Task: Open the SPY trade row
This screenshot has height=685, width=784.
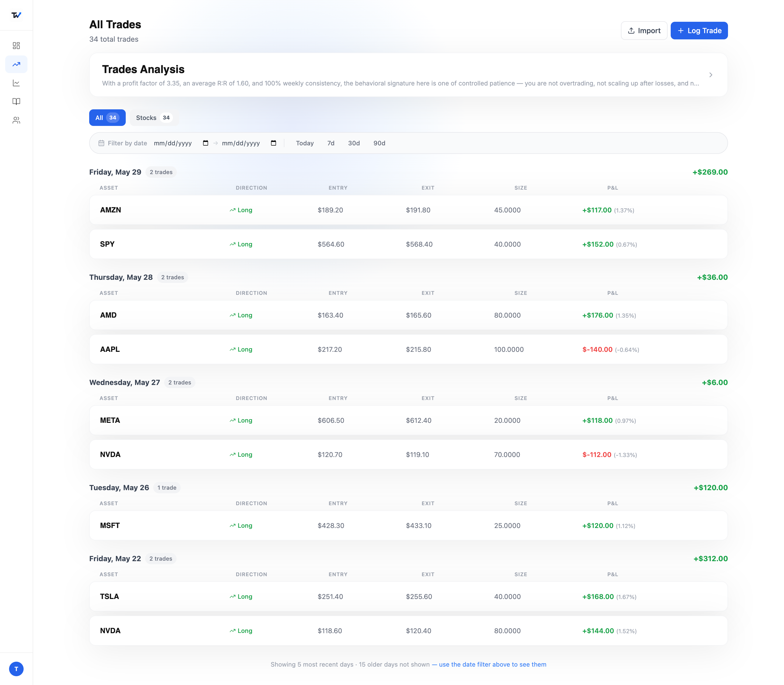Action: pos(408,244)
